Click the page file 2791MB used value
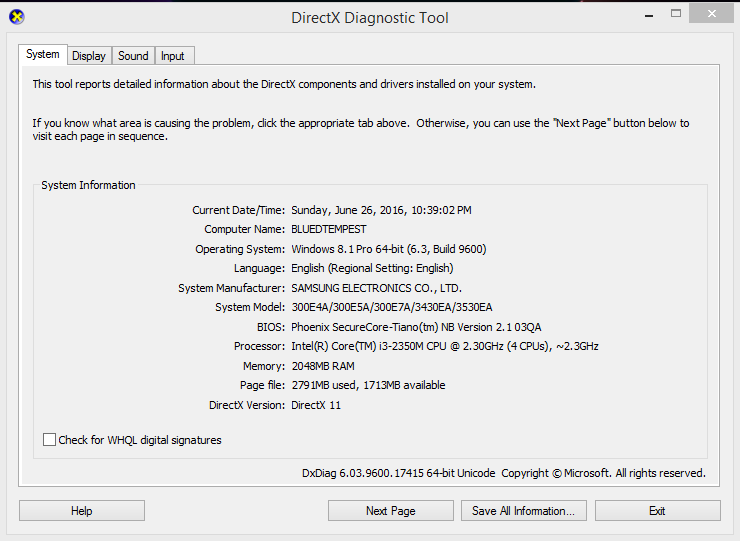 coord(368,385)
